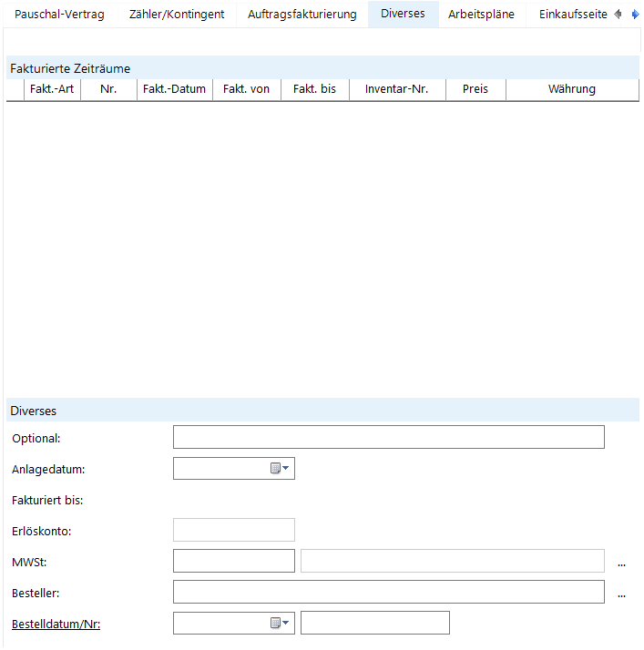Click the order number field beside Bestelldatum
This screenshot has width=644, height=650.
click(375, 624)
